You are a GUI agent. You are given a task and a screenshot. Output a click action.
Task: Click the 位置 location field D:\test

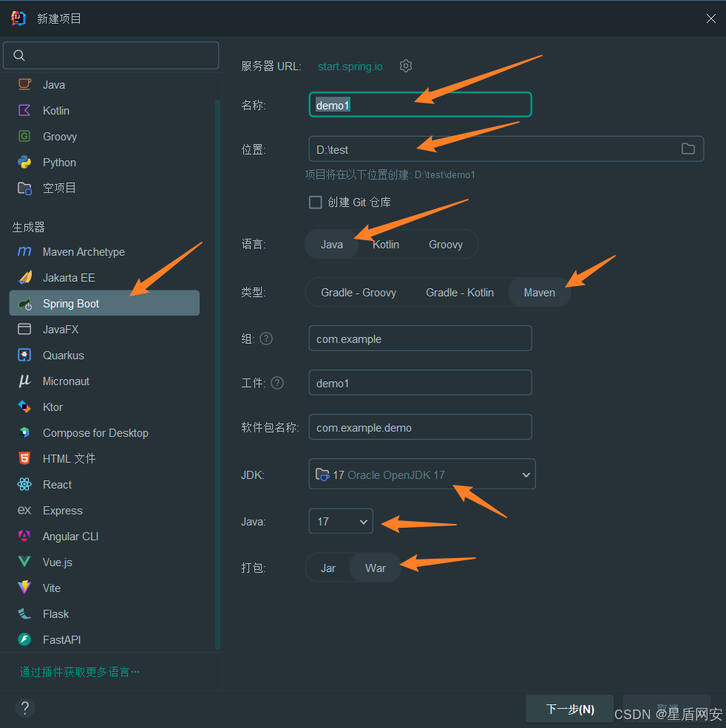pyautogui.click(x=506, y=149)
